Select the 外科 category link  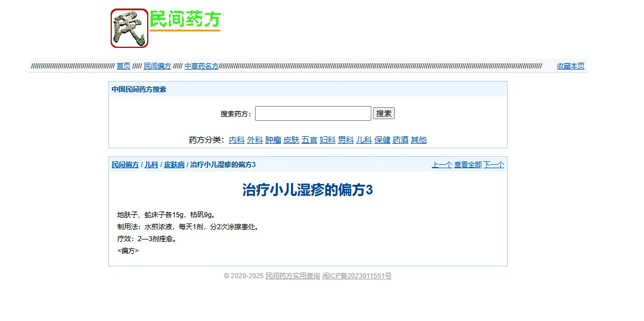255,140
